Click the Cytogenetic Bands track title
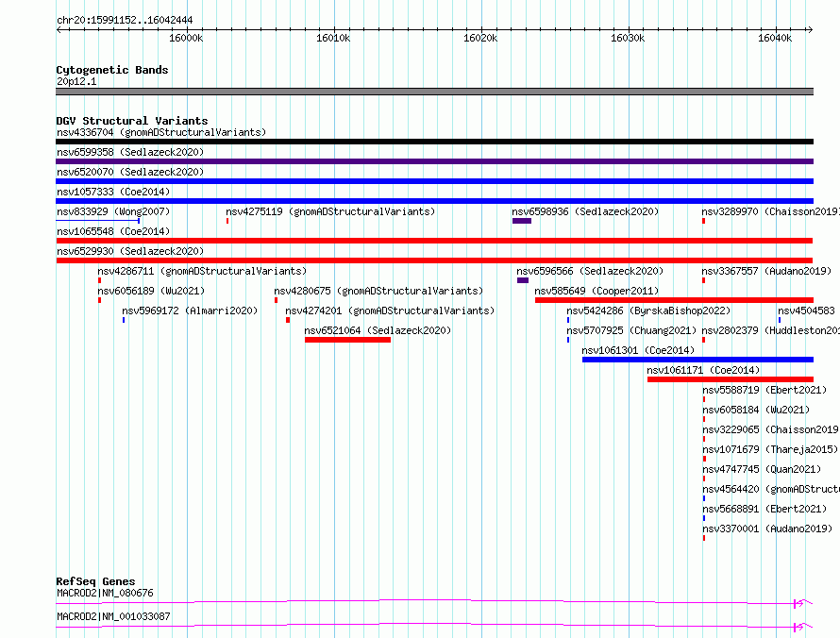The width and height of the screenshot is (840, 638). [x=112, y=70]
